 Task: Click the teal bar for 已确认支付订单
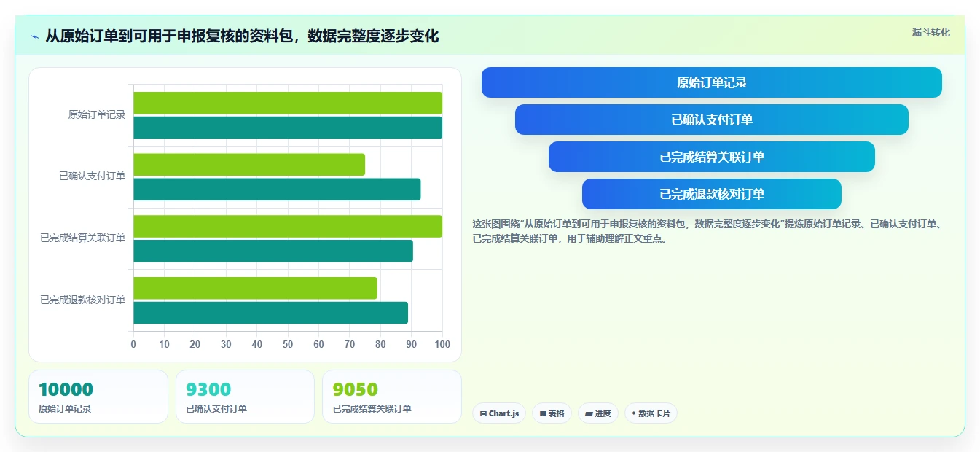(277, 190)
